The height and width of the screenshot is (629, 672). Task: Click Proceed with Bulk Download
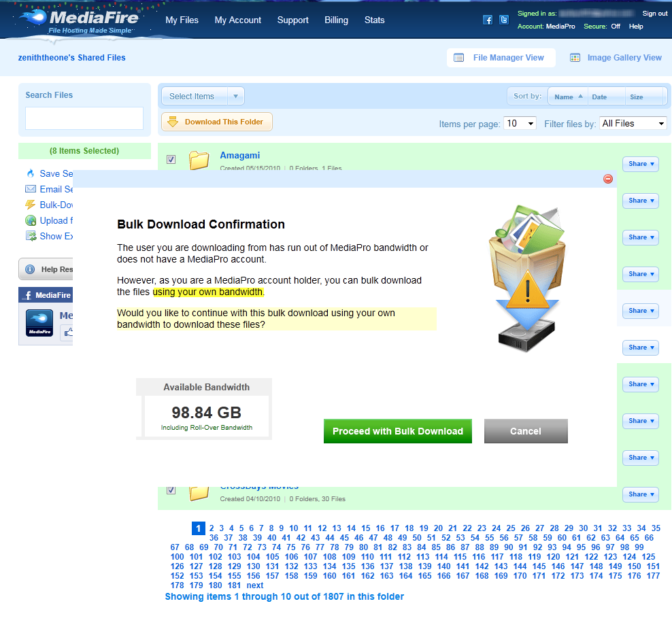click(x=398, y=431)
